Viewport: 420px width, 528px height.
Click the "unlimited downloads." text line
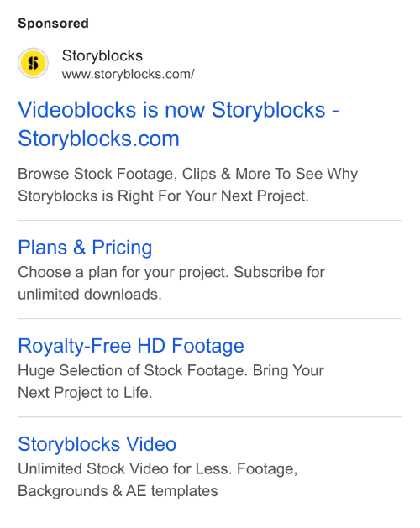click(x=90, y=295)
